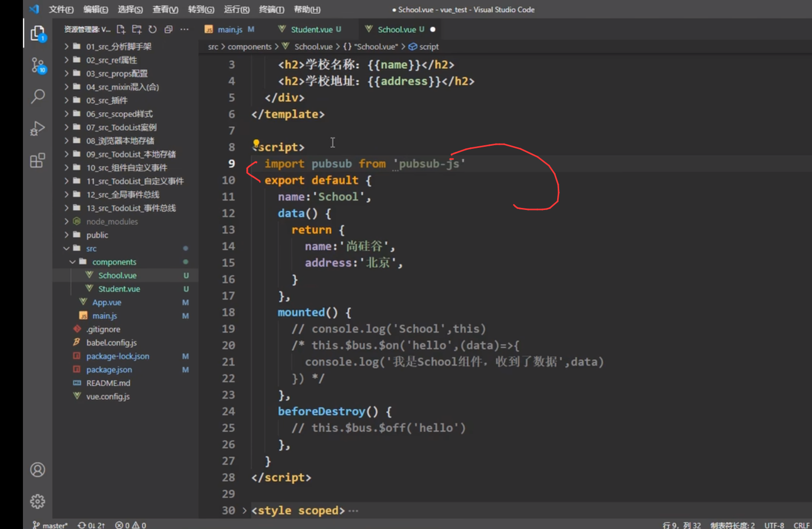The height and width of the screenshot is (529, 812).
Task: Open the 终端(T) menu
Action: point(272,10)
